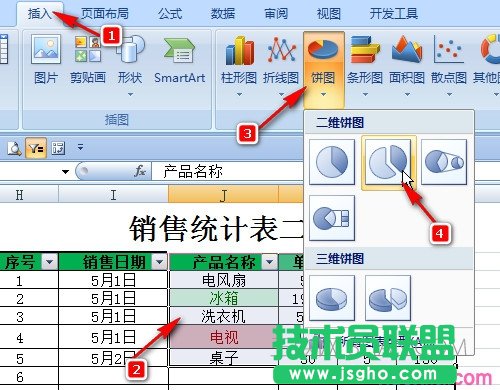Switch to the 页面布局 tab
The width and height of the screenshot is (500, 390).
[105, 14]
